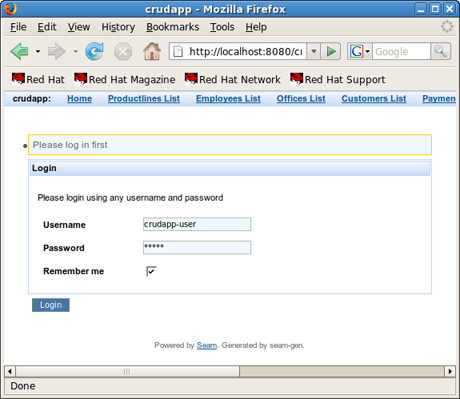This screenshot has width=460, height=399.
Task: Open the Tools menu
Action: [x=222, y=27]
